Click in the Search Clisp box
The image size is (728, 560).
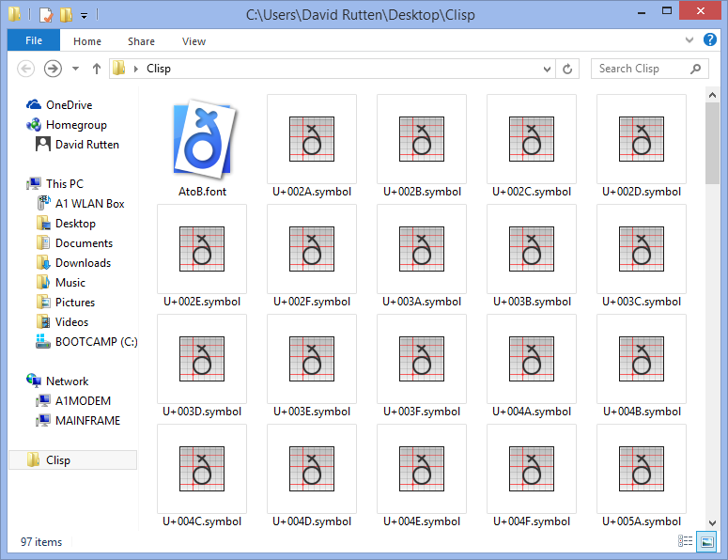[641, 69]
